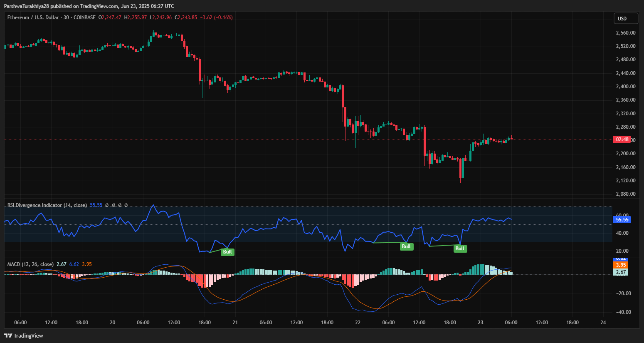Toggle the first Ø divergence option in RSI legend
The height and width of the screenshot is (343, 644).
pos(107,205)
